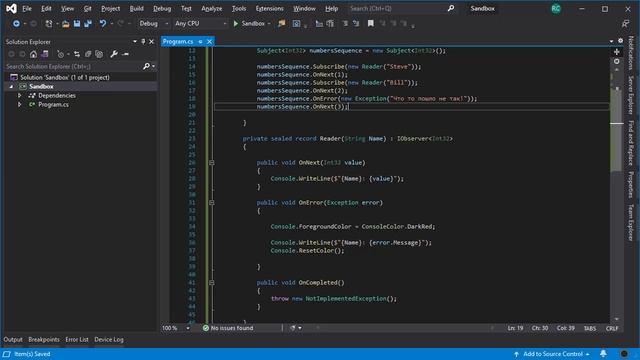Open the Any CPU platform dropdown
Viewport: 640px width, 360px height.
[x=200, y=24]
